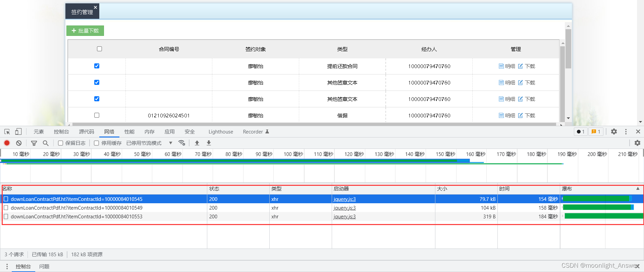Click the 合同编号 cell 01210926024501
This screenshot has height=272, width=644.
169,115
